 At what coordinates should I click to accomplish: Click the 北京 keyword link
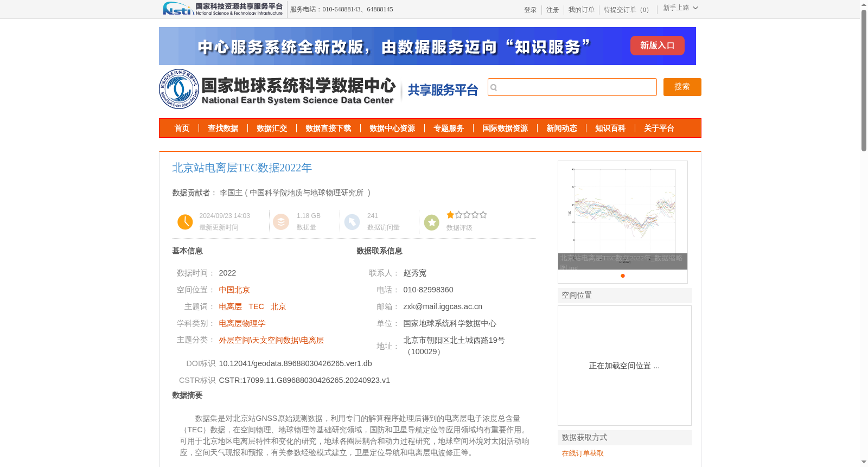(278, 307)
